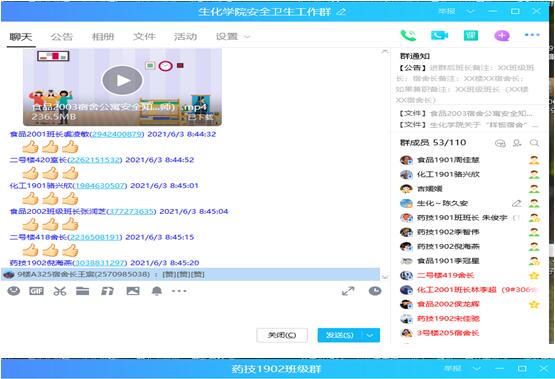This screenshot has height=379, width=555.
Task: Expand the 设置 dropdown arrow
Action: coord(247,37)
